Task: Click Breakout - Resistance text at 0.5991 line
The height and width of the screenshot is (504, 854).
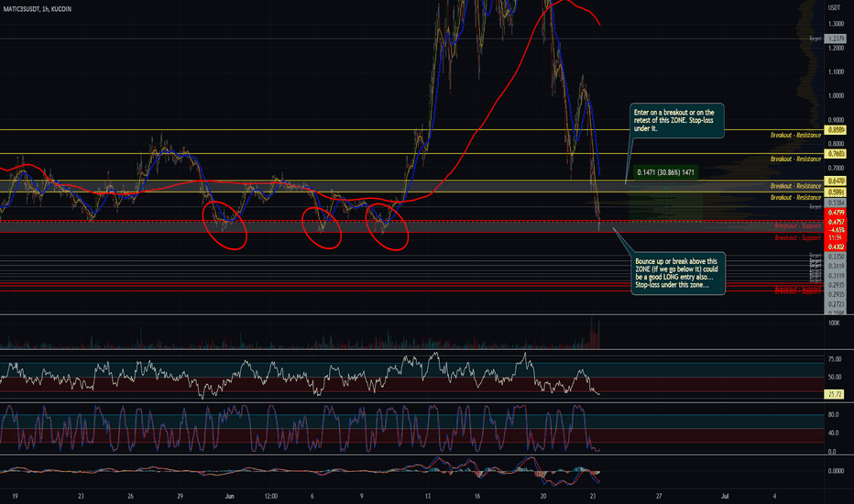Action: (x=795, y=198)
